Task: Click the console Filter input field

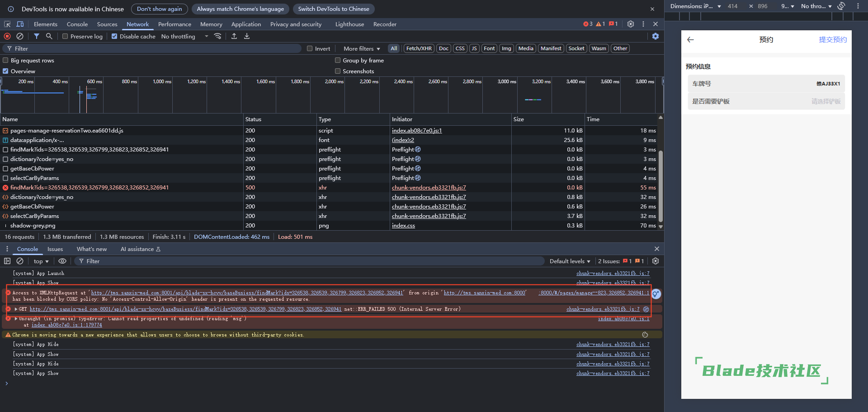Action: click(x=309, y=261)
